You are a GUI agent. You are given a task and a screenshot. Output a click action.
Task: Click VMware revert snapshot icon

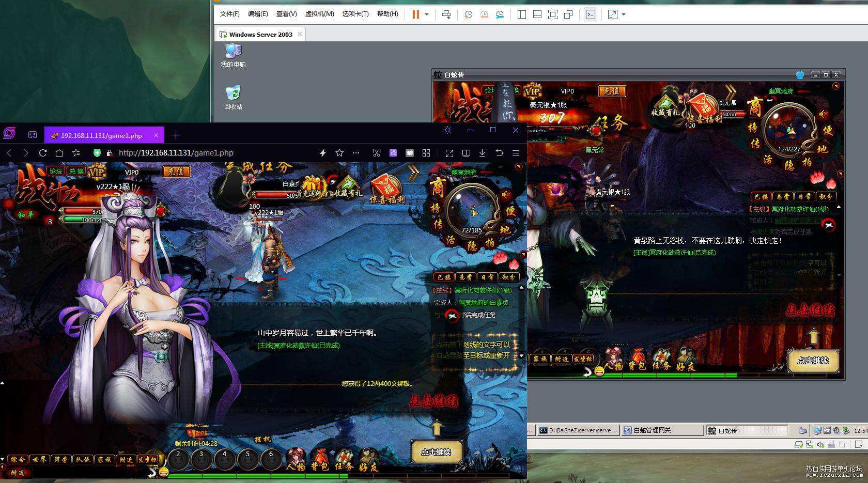pos(484,14)
